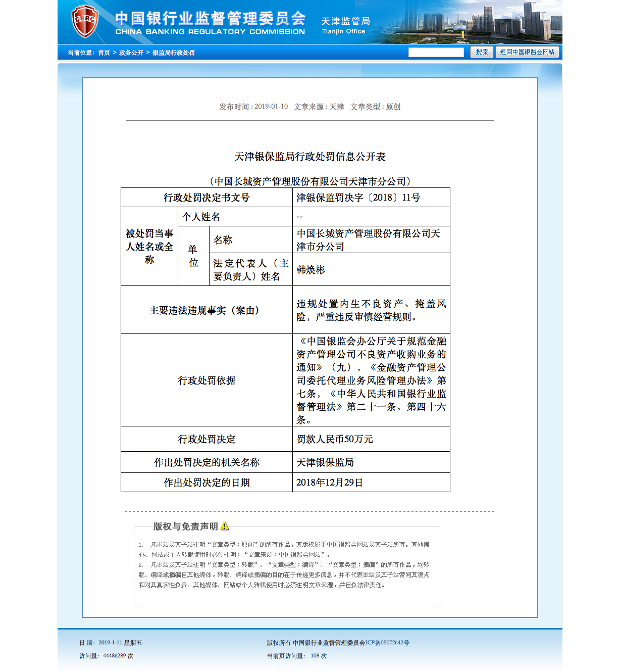Click the 天津银保监局 cell
The height and width of the screenshot is (672, 620).
click(x=371, y=462)
